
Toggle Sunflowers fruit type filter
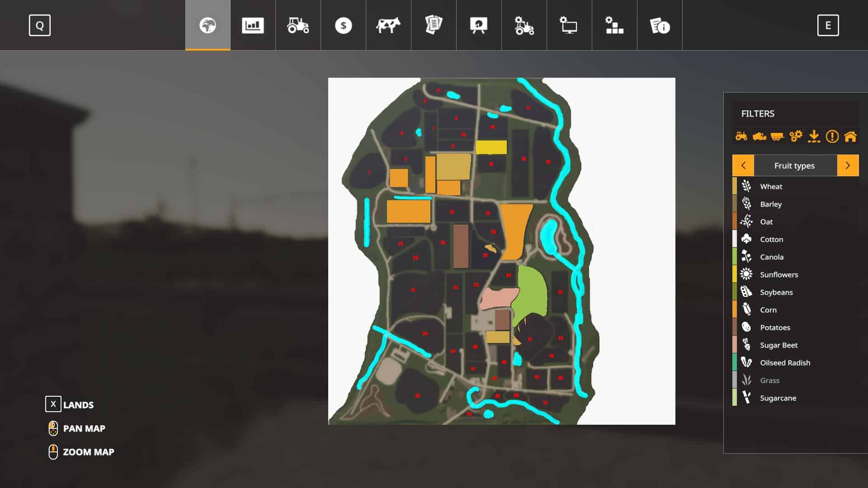778,274
